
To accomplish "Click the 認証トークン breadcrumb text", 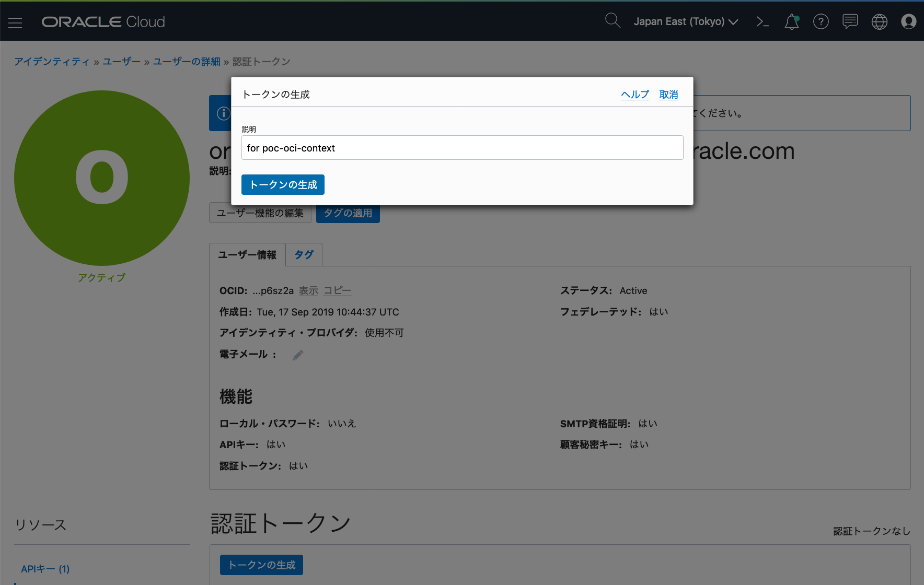I will 261,62.
